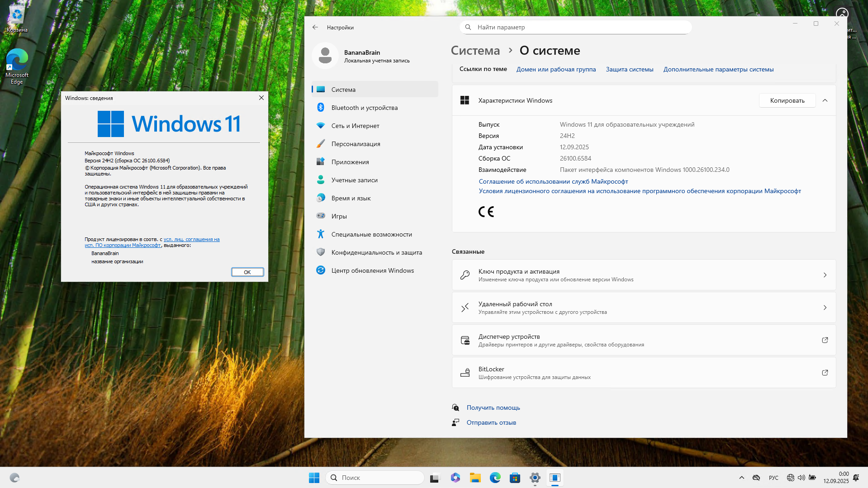Open Ключ продукта и активация
Screen dimensions: 868x488
click(644, 275)
